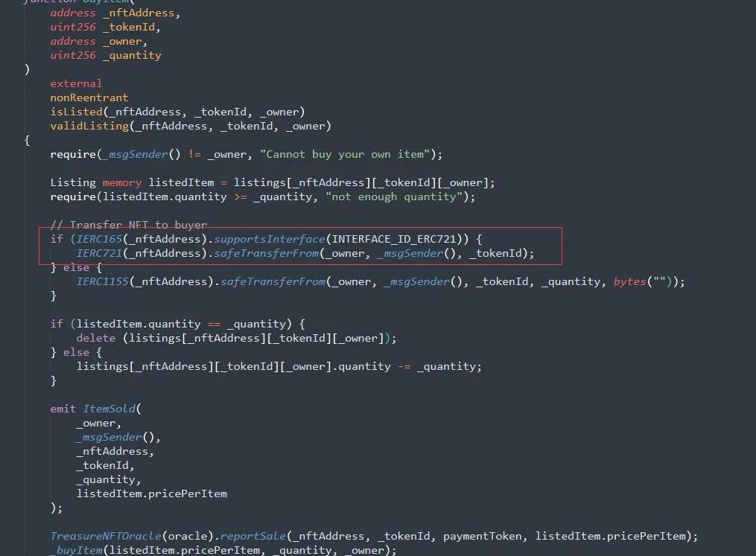
Task: Click the ItemSold event name
Action: click(109, 409)
